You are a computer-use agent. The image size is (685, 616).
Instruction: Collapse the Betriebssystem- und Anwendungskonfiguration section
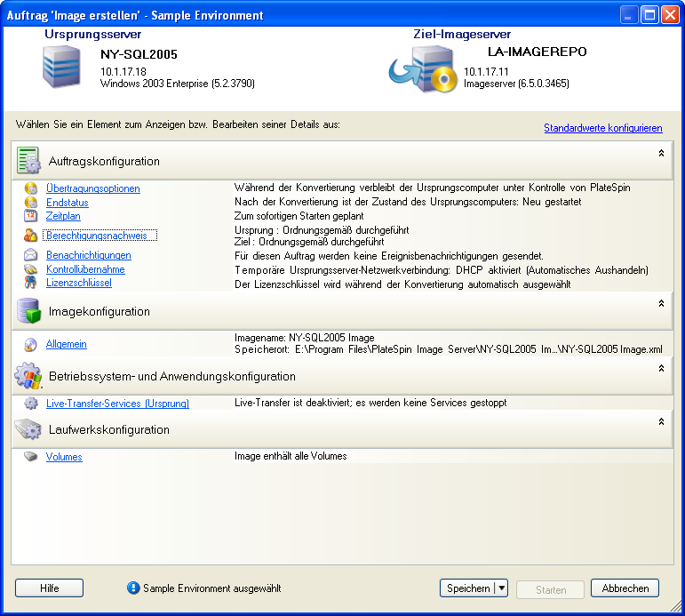click(x=661, y=368)
